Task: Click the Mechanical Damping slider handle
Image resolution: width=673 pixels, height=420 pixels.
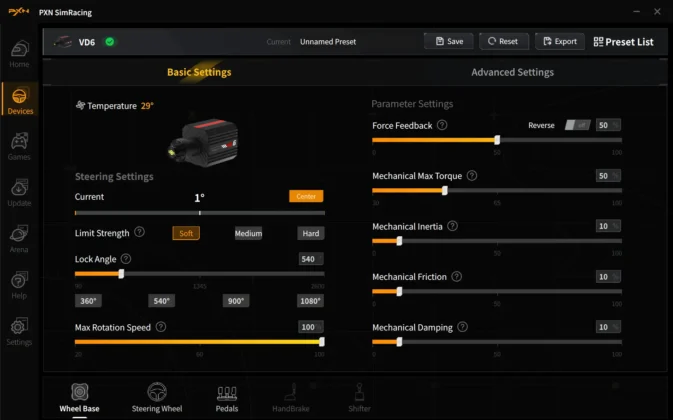Action: pyautogui.click(x=399, y=342)
